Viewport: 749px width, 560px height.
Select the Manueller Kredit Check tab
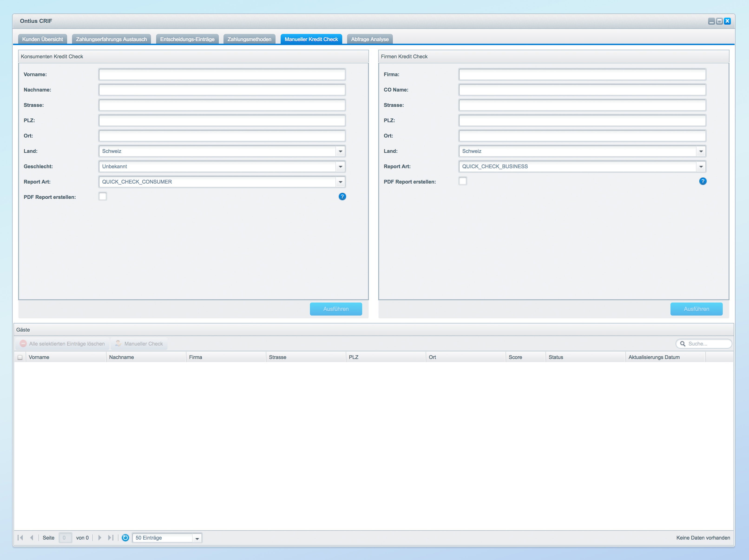pos(311,39)
